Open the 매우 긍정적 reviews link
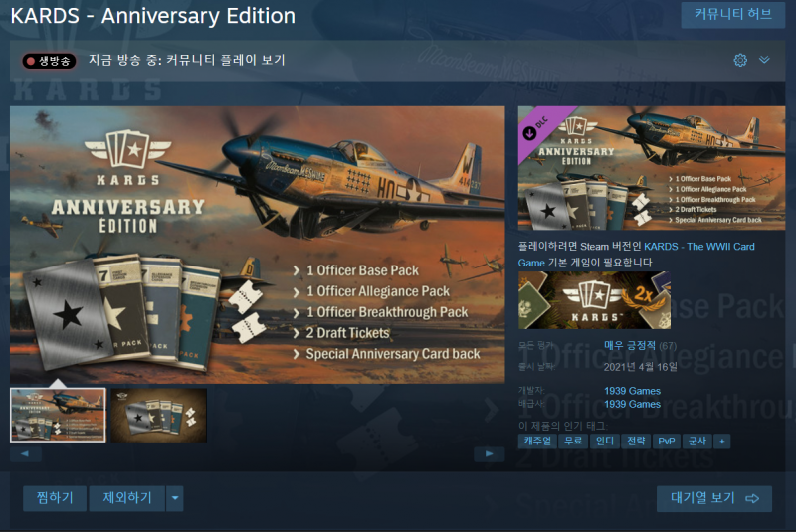 click(630, 345)
